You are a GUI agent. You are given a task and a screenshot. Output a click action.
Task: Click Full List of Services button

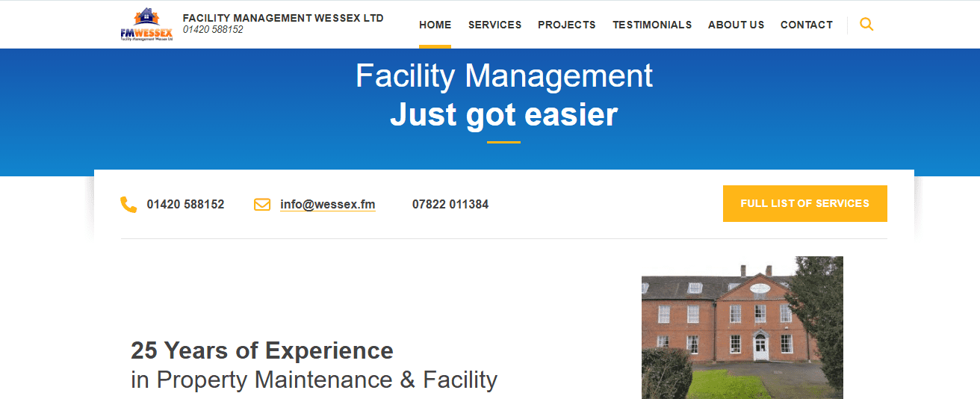pyautogui.click(x=804, y=203)
